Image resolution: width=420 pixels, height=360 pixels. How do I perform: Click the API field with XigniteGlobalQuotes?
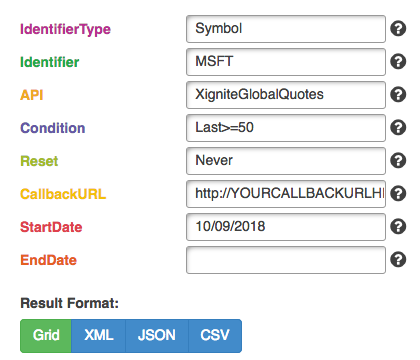(x=286, y=95)
